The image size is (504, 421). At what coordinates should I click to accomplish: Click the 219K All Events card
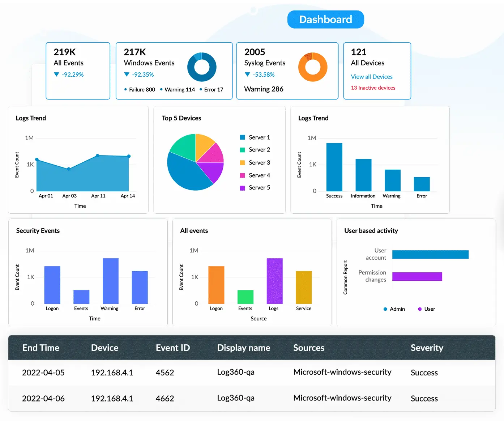tap(78, 71)
